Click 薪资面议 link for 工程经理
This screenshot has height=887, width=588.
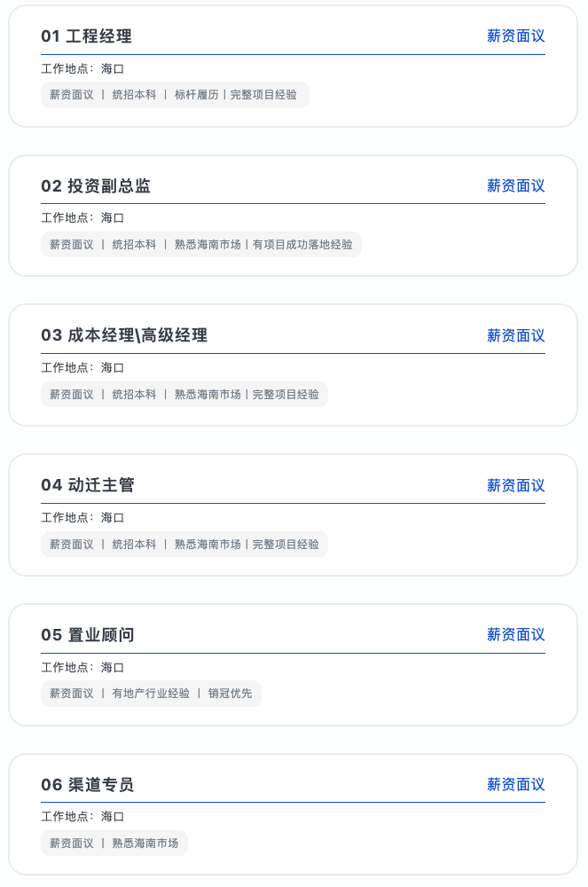(515, 36)
